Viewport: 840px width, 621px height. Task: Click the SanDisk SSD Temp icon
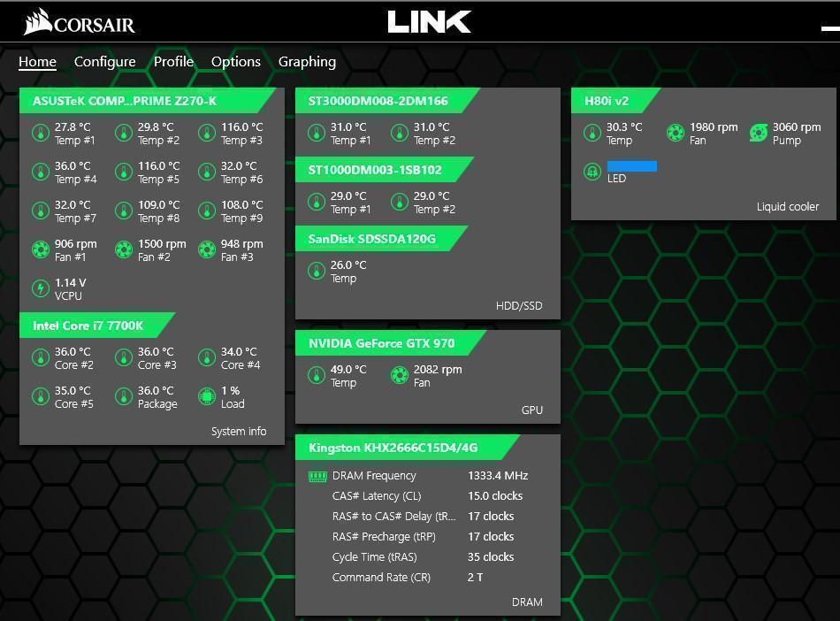click(x=317, y=271)
